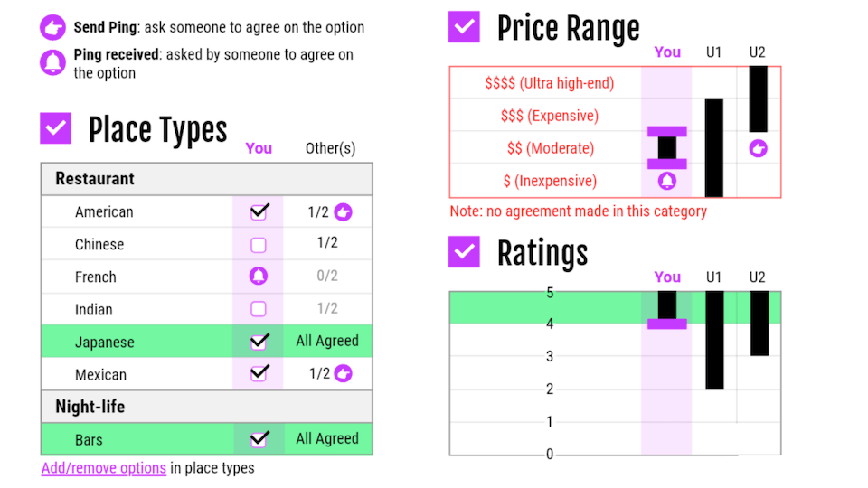
Task: Uncheck the Japanese checkbox
Action: (x=259, y=342)
